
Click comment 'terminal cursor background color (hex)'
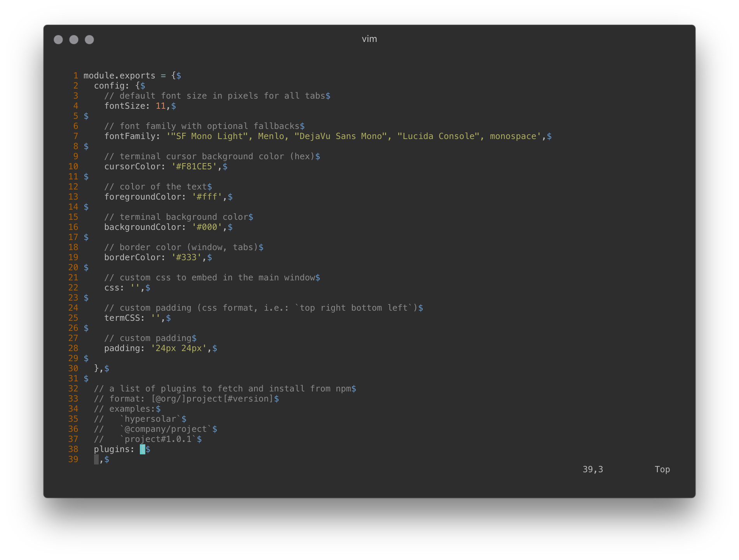pyautogui.click(x=217, y=157)
